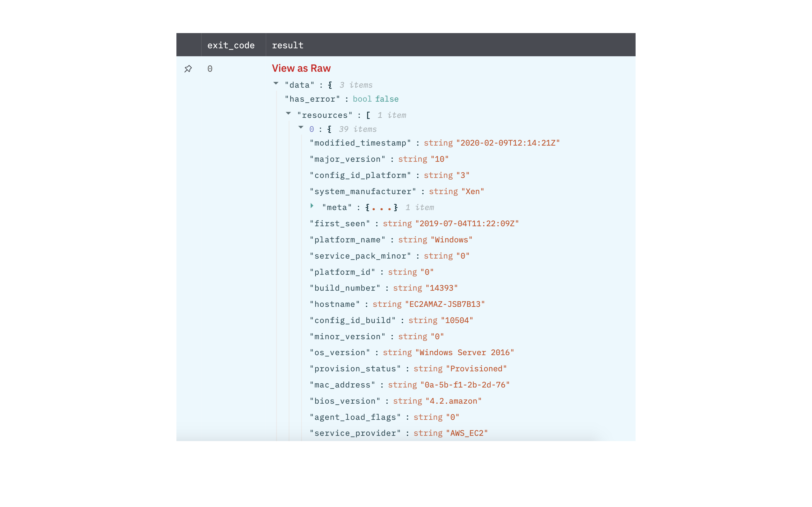
Task: Click the star/bookmark icon to favorite
Action: [188, 68]
